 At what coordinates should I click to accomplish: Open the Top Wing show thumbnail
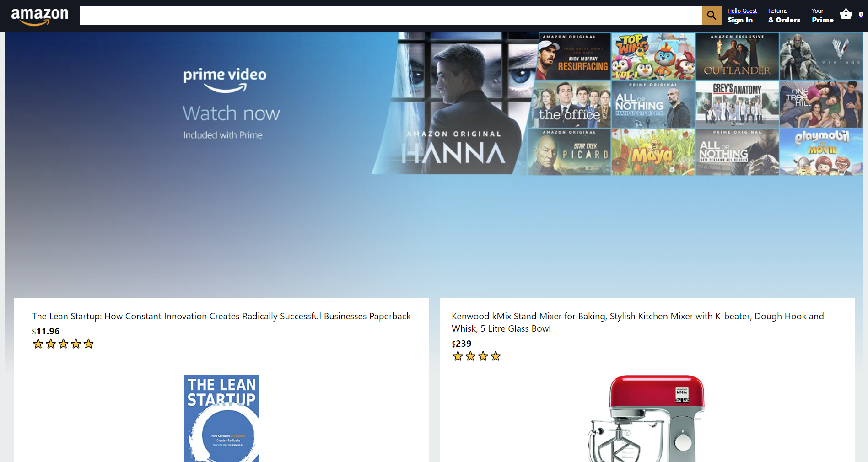click(653, 56)
